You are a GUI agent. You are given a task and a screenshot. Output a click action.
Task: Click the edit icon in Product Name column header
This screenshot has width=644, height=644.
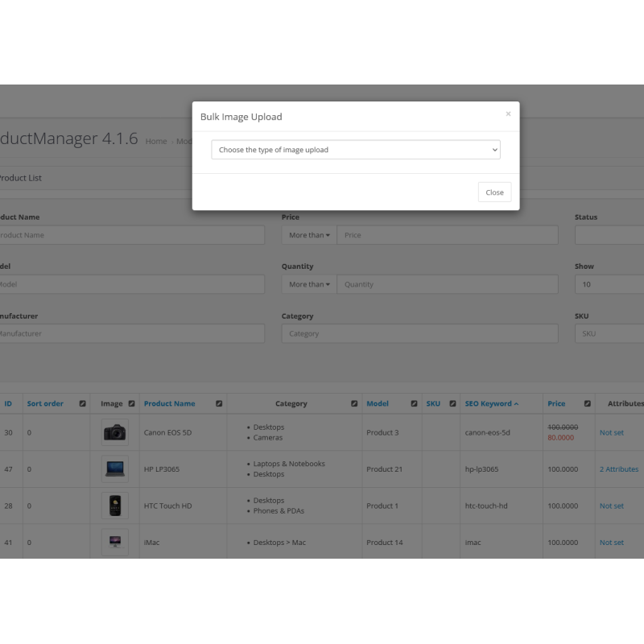click(219, 404)
